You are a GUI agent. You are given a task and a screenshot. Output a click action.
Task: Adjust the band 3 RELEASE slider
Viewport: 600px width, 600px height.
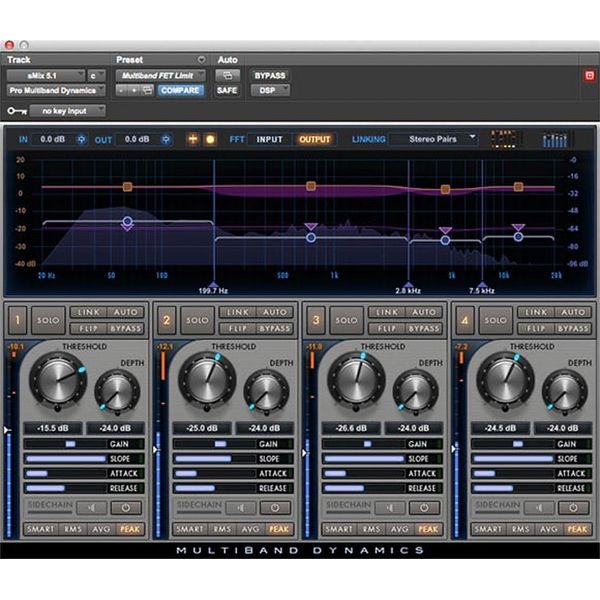pos(364,488)
